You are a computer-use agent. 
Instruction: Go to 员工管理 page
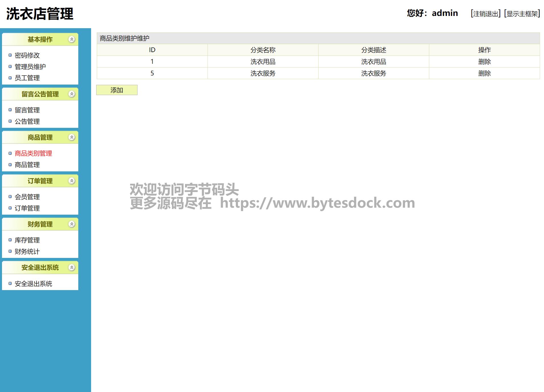coord(27,78)
